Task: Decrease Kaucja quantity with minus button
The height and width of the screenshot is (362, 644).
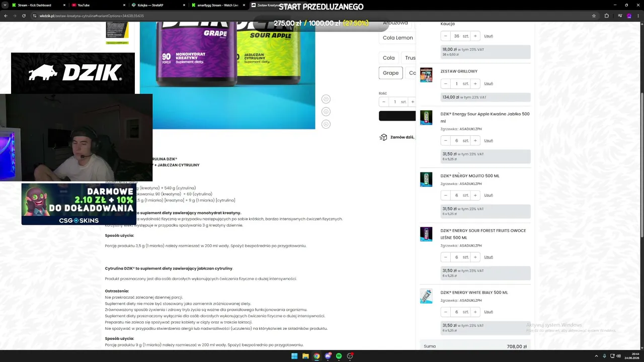Action: coord(445,36)
